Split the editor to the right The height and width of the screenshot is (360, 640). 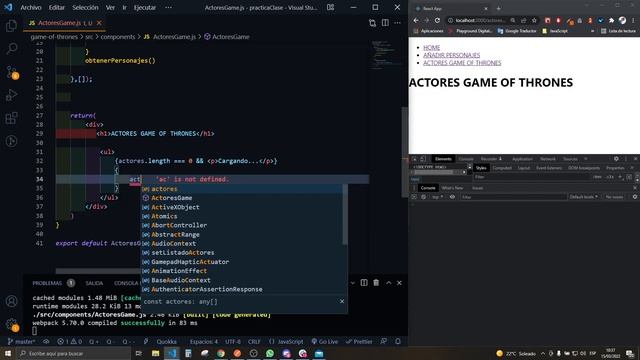(385, 23)
